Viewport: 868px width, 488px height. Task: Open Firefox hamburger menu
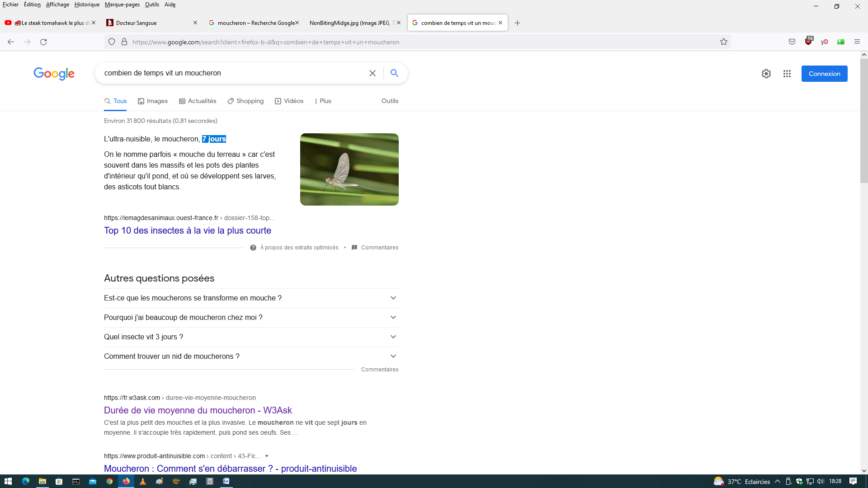click(x=857, y=42)
